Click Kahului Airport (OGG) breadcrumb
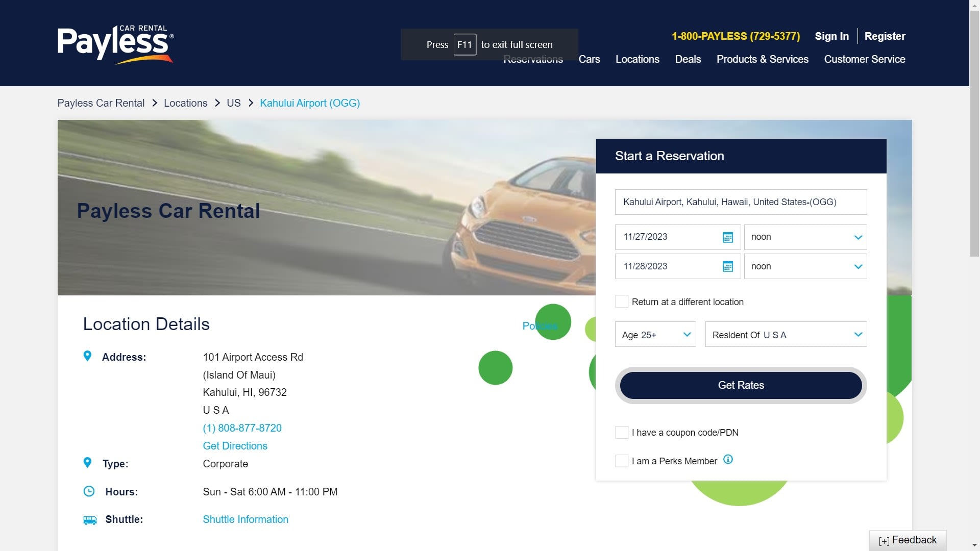980x551 pixels. tap(310, 103)
